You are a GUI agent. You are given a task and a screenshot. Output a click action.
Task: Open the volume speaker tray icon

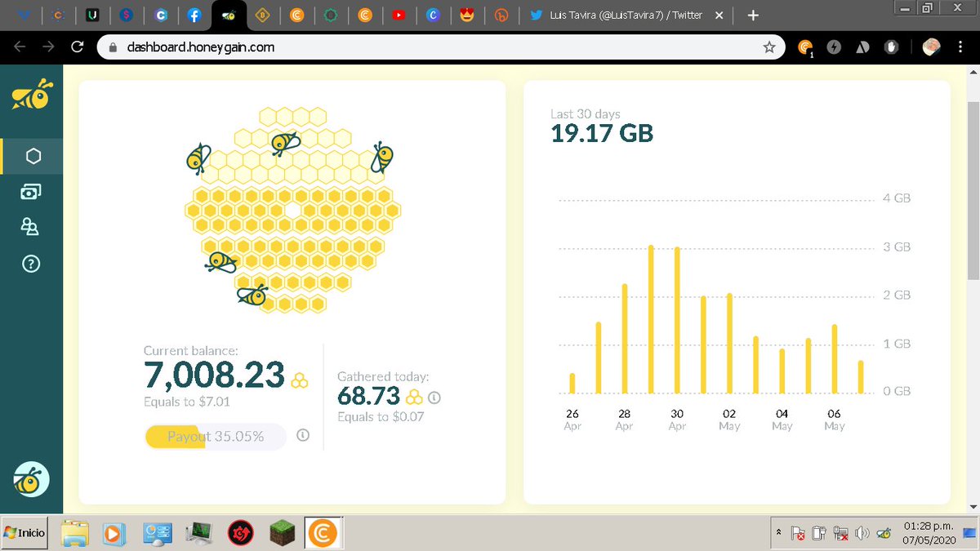coord(862,534)
